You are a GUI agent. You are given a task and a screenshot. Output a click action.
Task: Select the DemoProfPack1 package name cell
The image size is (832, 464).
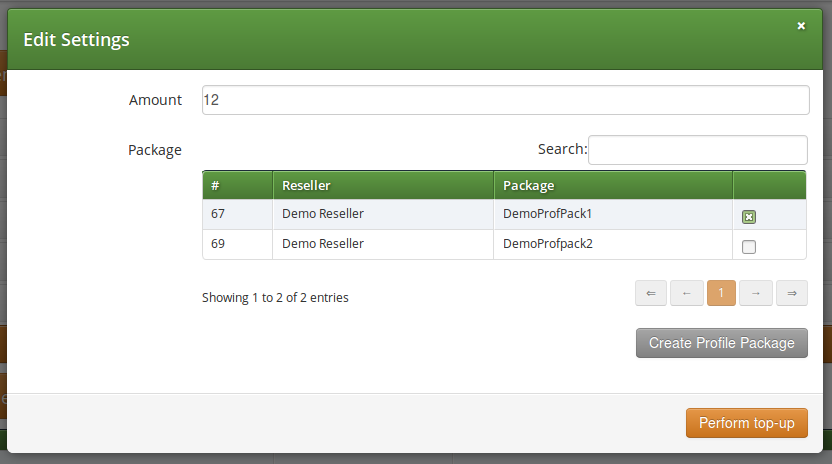tap(548, 214)
